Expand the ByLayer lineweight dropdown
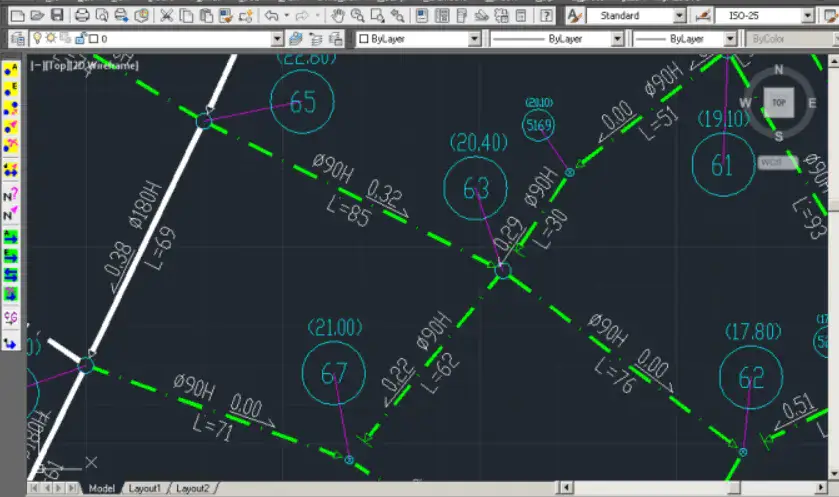This screenshot has width=839, height=497. [730, 39]
